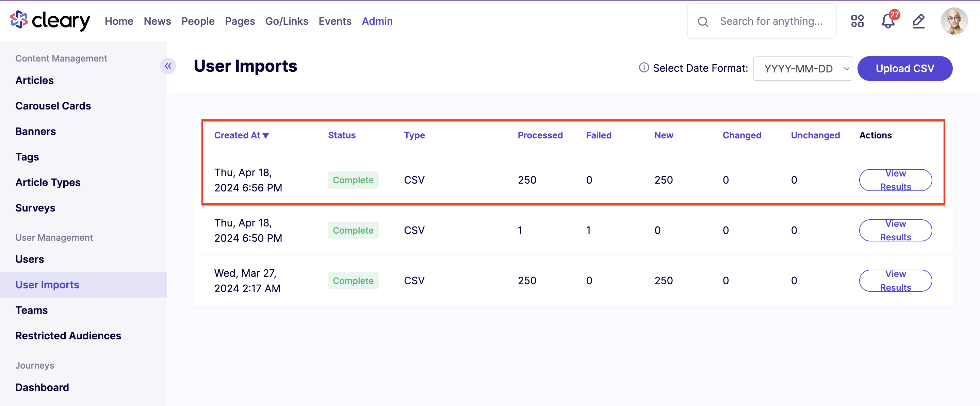Sort by Failed column header
Screen dimensions: 980x406
click(599, 135)
